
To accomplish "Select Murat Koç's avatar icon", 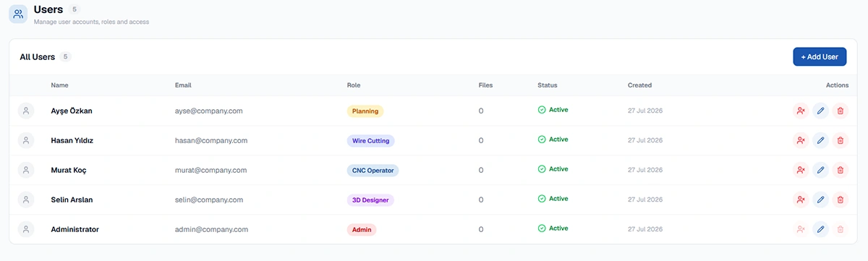I will (26, 170).
